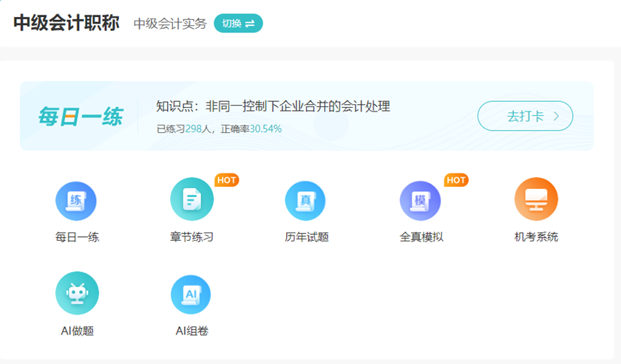This screenshot has width=621, height=364.
Task: Click the 中级会计实务 subject label
Action: point(170,24)
